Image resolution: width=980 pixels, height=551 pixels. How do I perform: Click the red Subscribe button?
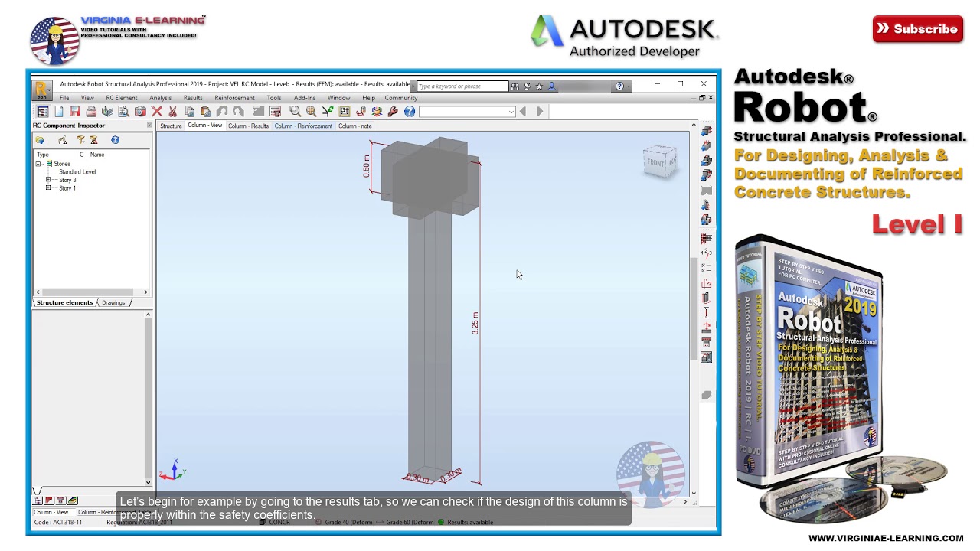[x=917, y=29]
